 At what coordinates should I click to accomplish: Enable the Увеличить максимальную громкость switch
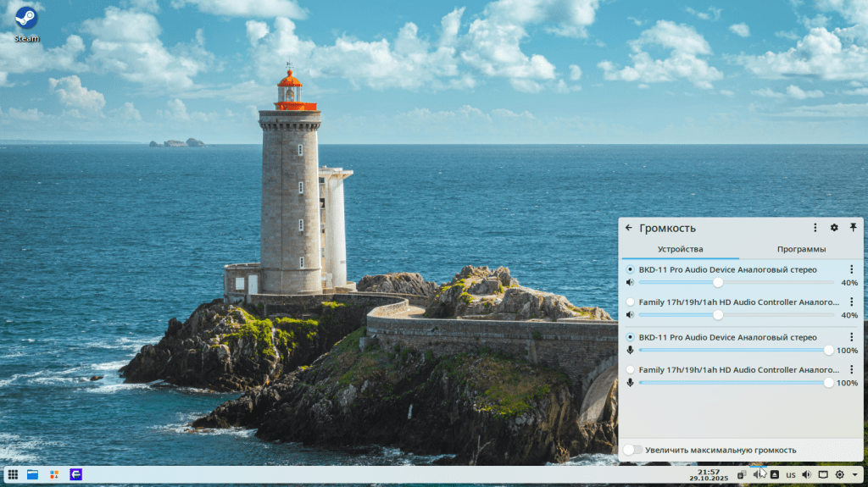pos(632,450)
